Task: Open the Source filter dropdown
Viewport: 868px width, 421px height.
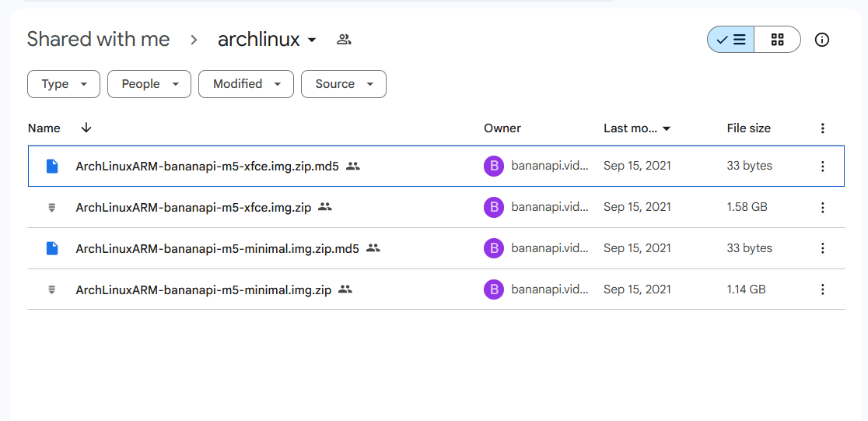Action: coord(343,84)
